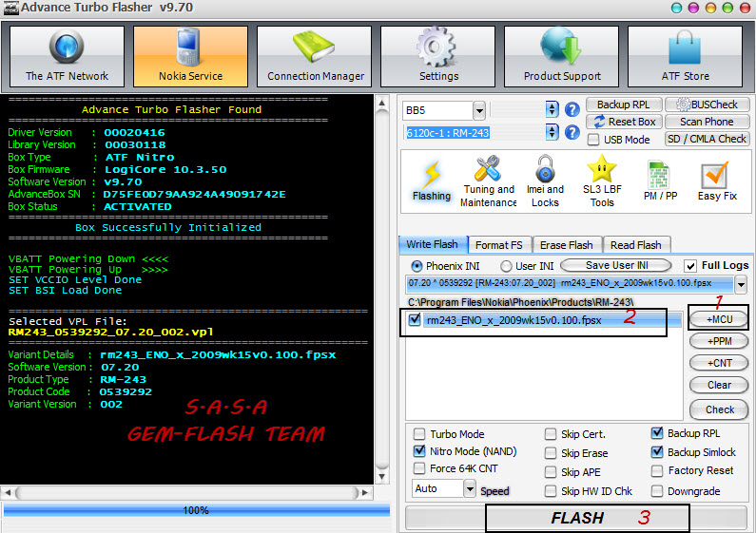Enable Skip Cert. checkbox
This screenshot has width=756, height=533.
point(551,434)
